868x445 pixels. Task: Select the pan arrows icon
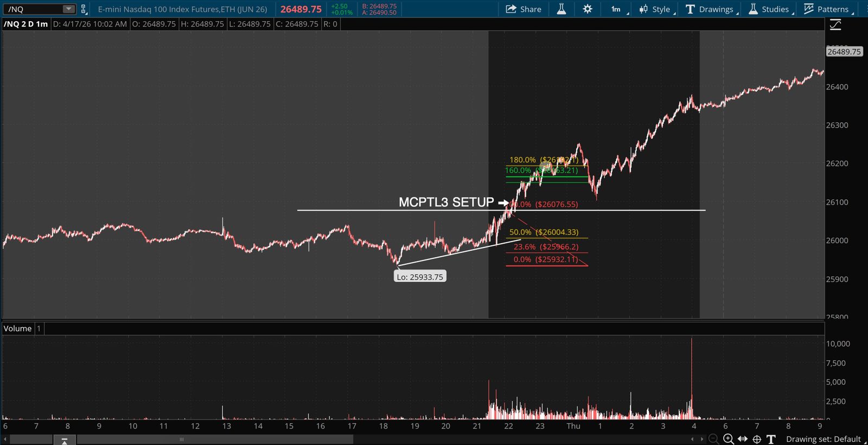743,439
